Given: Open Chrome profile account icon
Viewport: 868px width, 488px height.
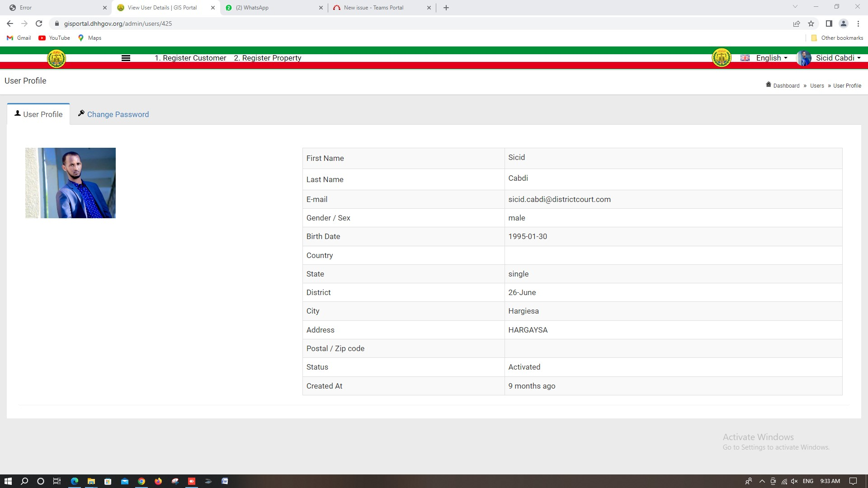Looking at the screenshot, I should click(844, 23).
